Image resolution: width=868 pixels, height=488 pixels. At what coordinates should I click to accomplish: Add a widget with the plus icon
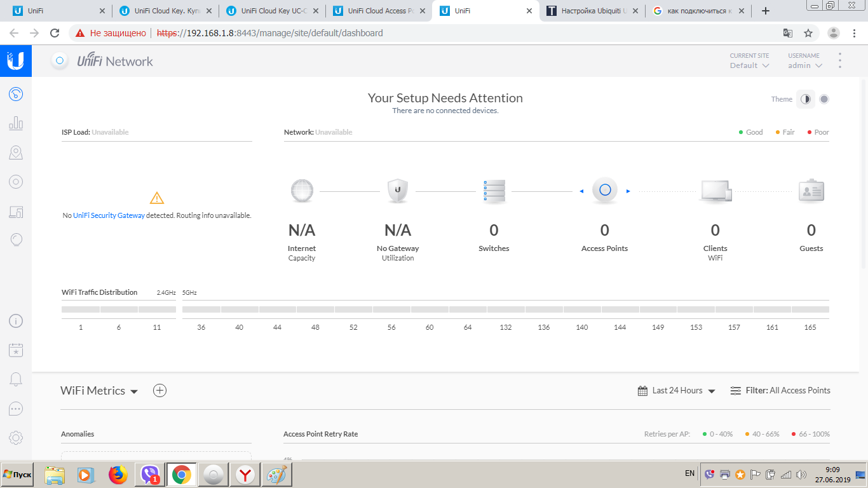(160, 391)
